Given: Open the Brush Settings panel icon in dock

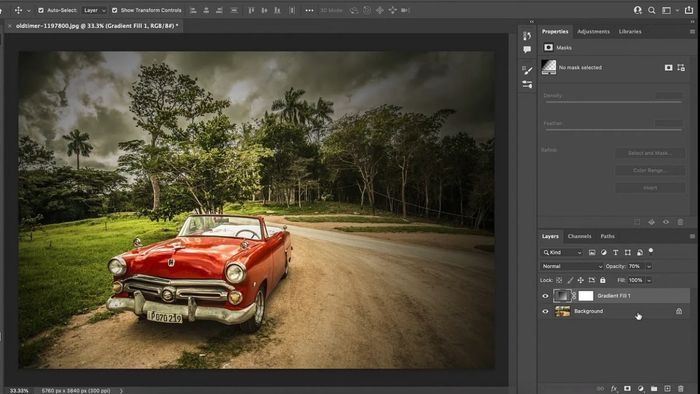Looking at the screenshot, I should coord(527,84).
